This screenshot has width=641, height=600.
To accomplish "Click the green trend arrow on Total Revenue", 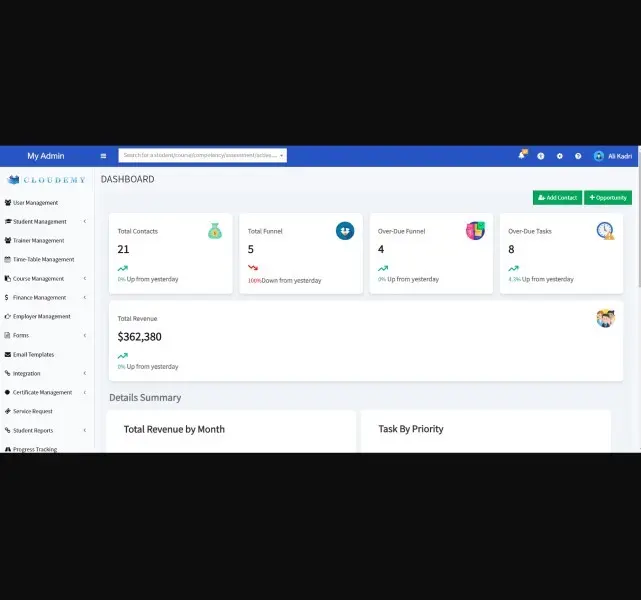I will pyautogui.click(x=123, y=356).
